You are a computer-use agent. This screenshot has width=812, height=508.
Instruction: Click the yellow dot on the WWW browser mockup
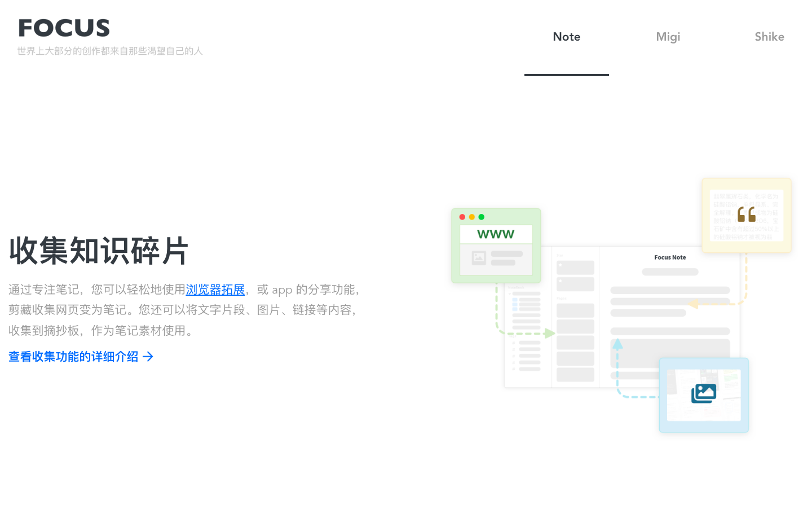471,216
